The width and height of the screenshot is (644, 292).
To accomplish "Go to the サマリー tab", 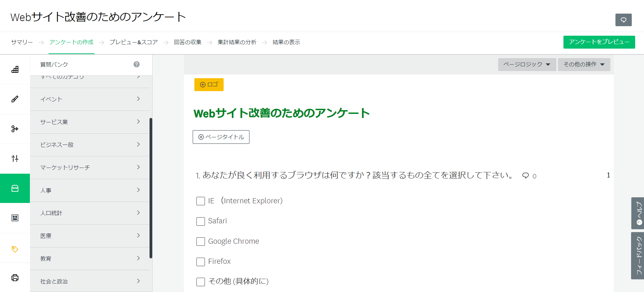I will (x=21, y=42).
